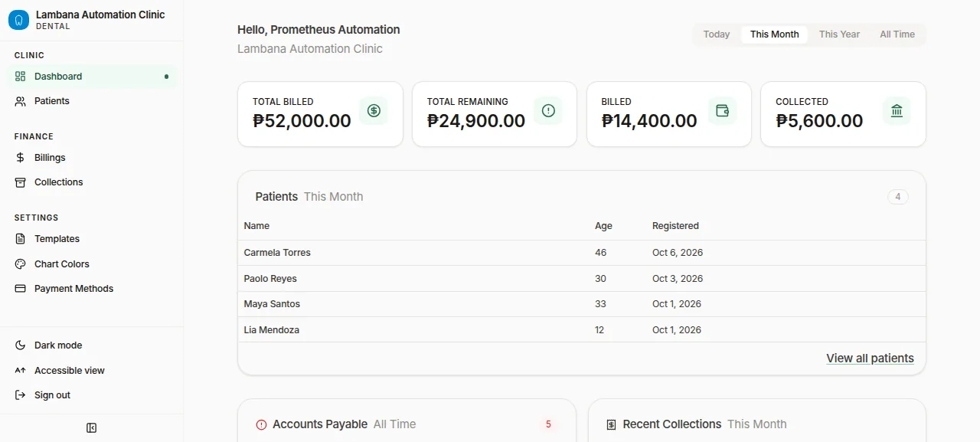This screenshot has height=442, width=980.
Task: Click the Registered column header
Action: (675, 226)
